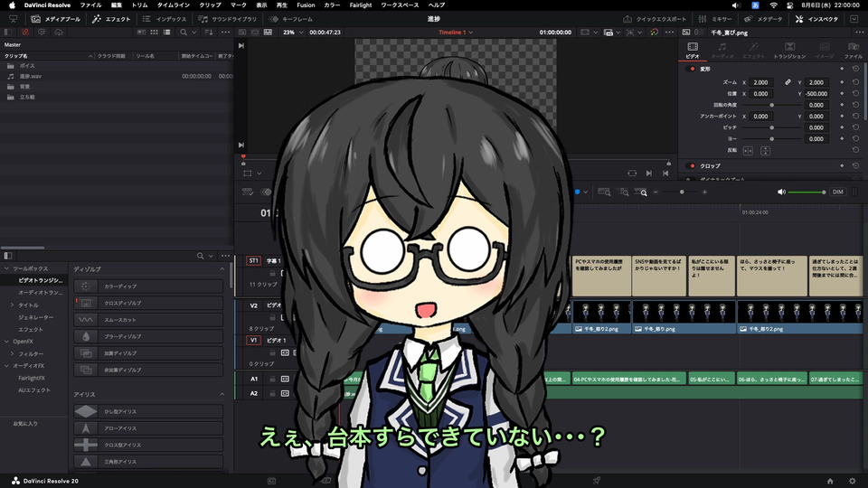
Task: Toggle the ST1 subtitle track destination
Action: (x=253, y=260)
